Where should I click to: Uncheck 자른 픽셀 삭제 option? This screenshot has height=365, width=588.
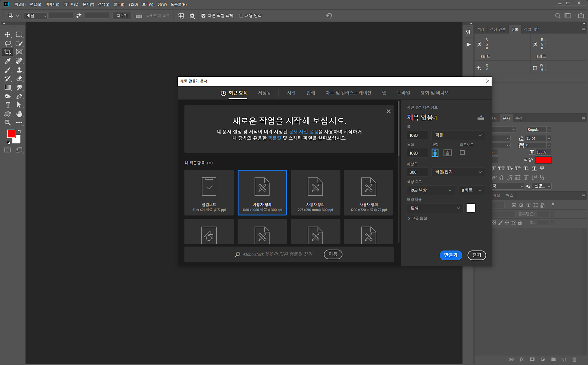click(204, 16)
